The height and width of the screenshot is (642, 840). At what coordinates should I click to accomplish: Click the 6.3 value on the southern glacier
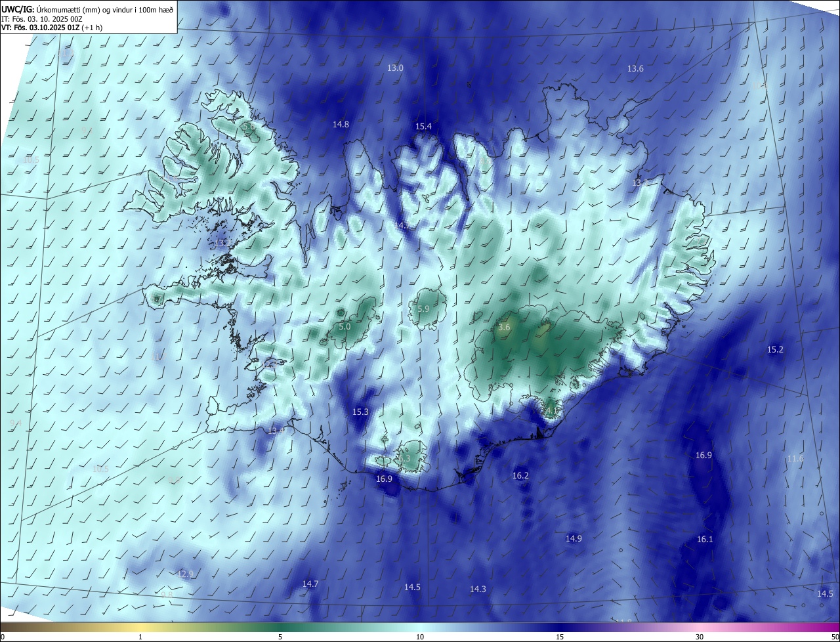pyautogui.click(x=404, y=459)
